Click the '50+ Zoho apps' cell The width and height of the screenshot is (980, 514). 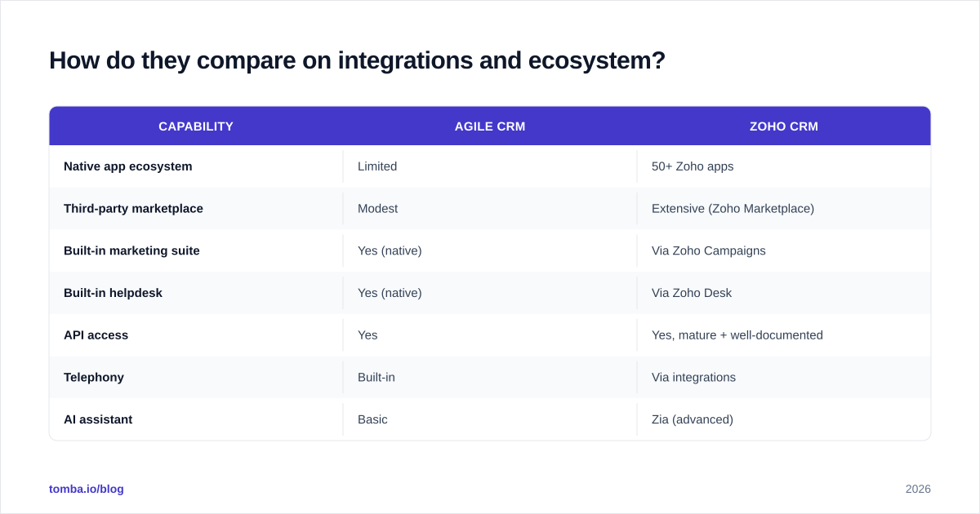click(x=693, y=166)
